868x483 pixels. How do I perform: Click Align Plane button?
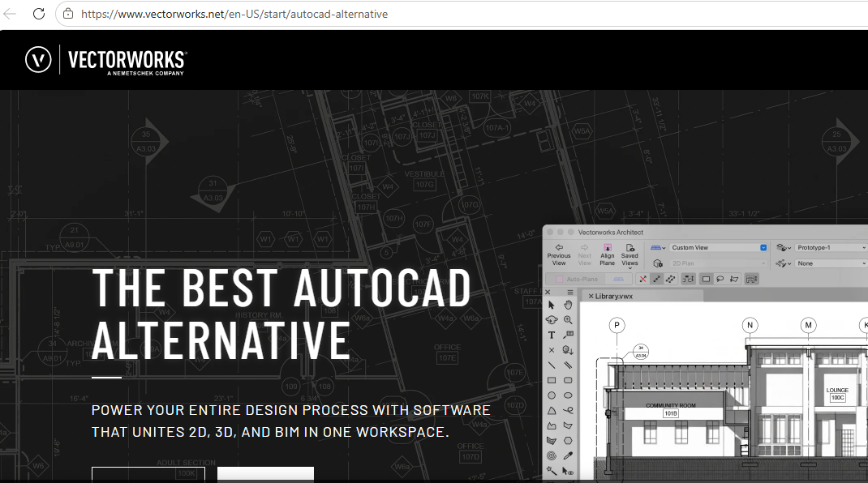coord(608,255)
